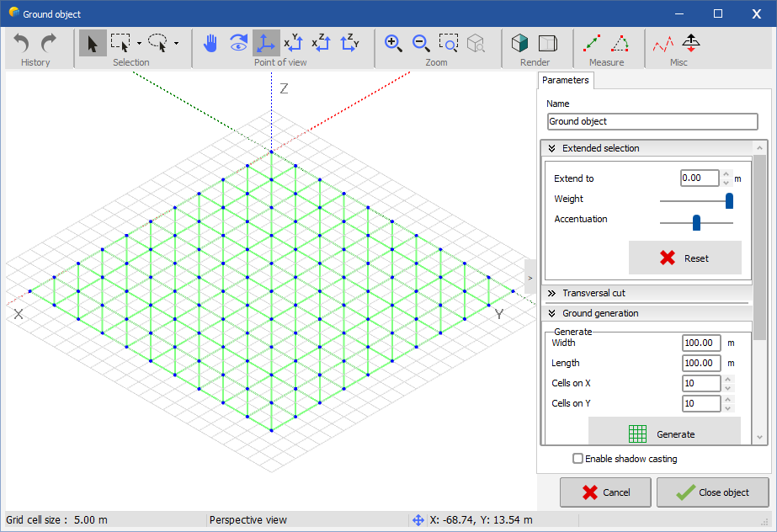Click the Undo history arrow
777x532 pixels.
click(21, 43)
